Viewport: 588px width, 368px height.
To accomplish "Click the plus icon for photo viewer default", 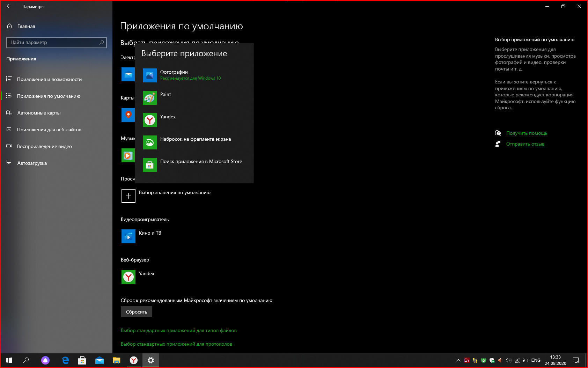I will [128, 196].
